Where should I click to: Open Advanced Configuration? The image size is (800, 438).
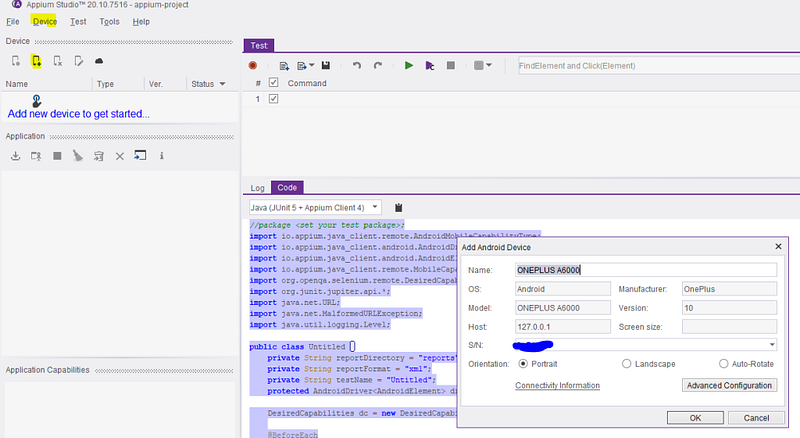point(729,385)
